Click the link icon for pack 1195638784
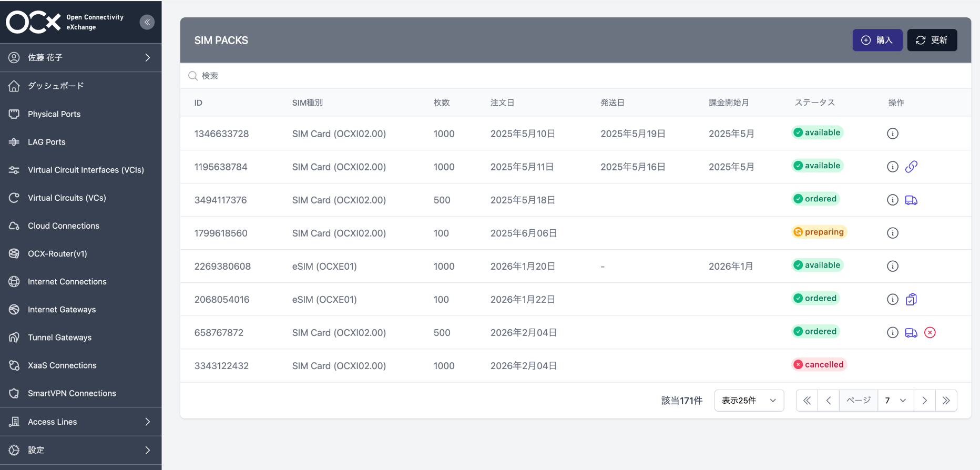The width and height of the screenshot is (980, 470). coord(911,167)
